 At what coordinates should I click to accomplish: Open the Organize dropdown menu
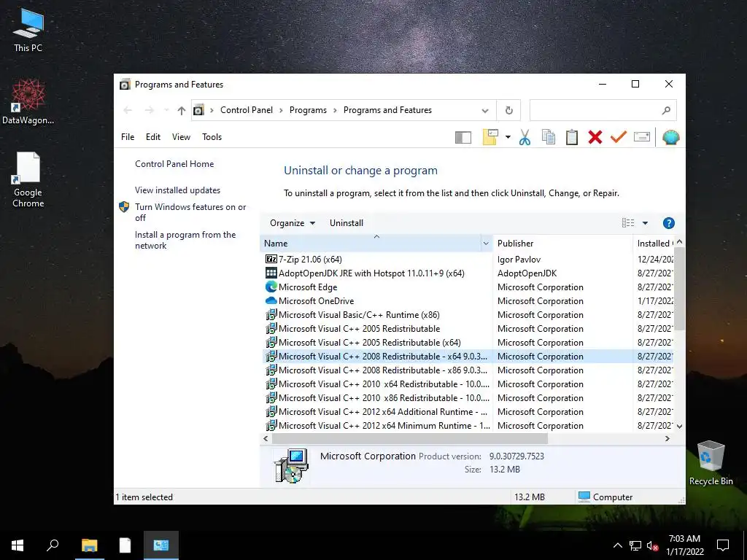point(293,223)
